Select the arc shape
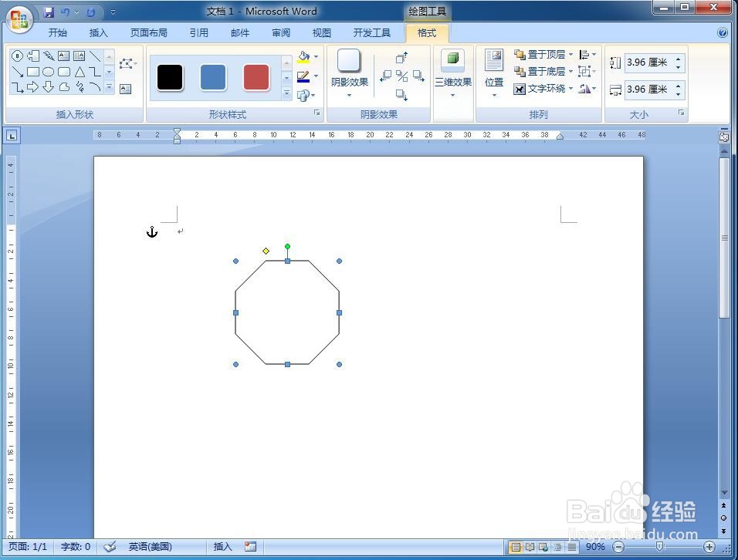The image size is (738, 560). 95,87
